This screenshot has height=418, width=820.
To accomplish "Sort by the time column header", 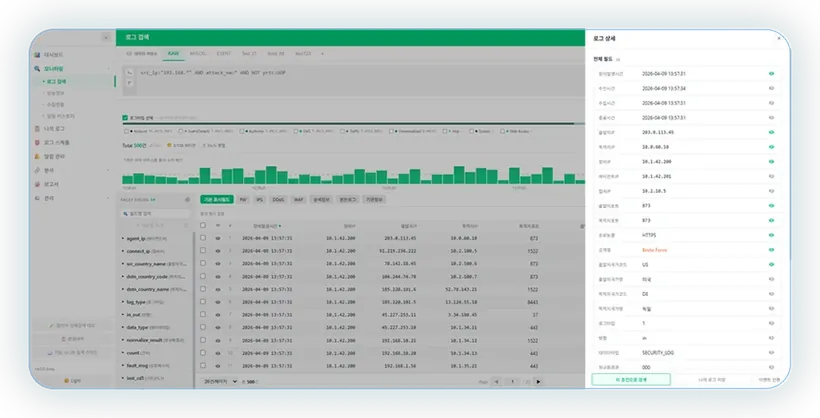I will (x=267, y=226).
